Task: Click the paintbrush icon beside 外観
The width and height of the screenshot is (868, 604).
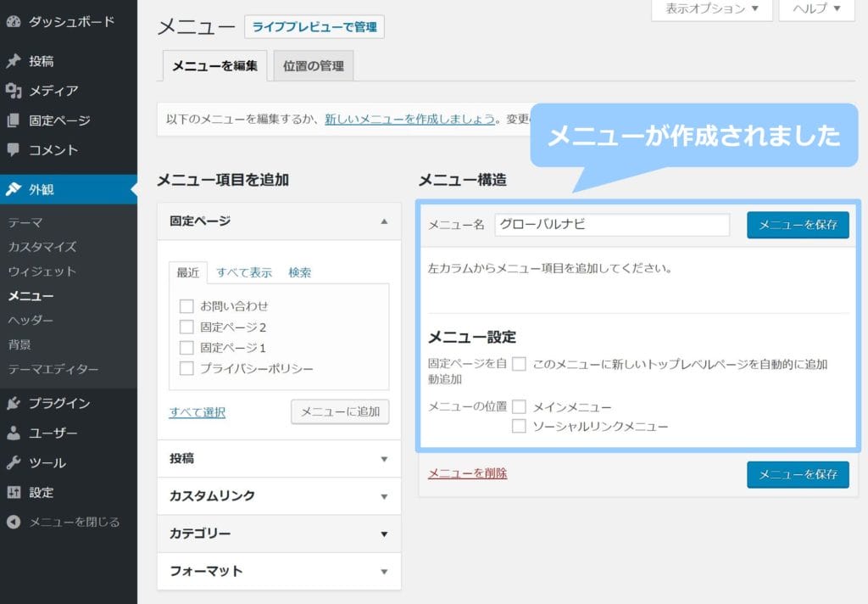Action: coord(14,189)
